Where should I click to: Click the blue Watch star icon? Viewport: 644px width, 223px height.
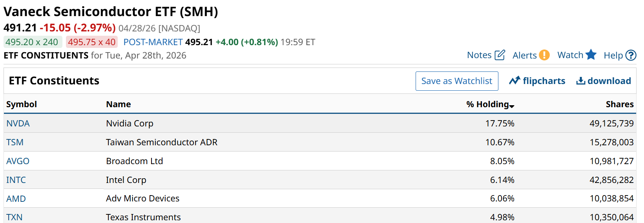click(x=591, y=55)
